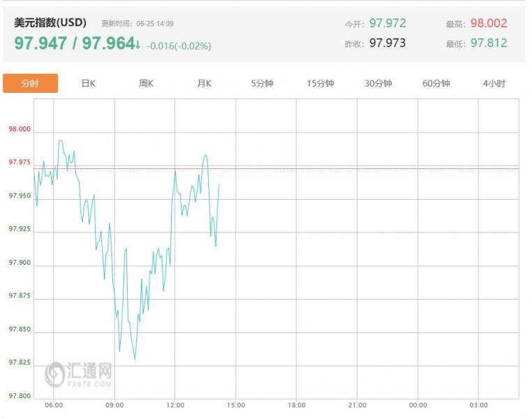Click the 97.947 / 97.964 quote
The width and height of the screenshot is (532, 419).
pyautogui.click(x=74, y=44)
